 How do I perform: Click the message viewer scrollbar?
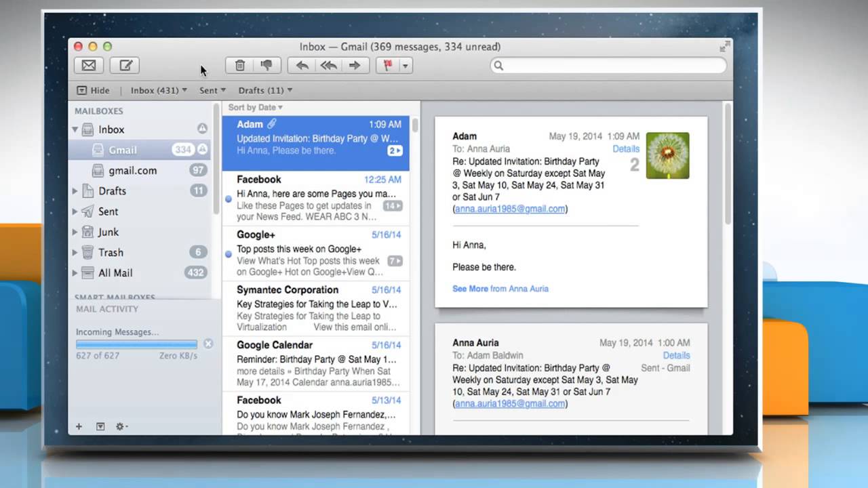tap(728, 163)
